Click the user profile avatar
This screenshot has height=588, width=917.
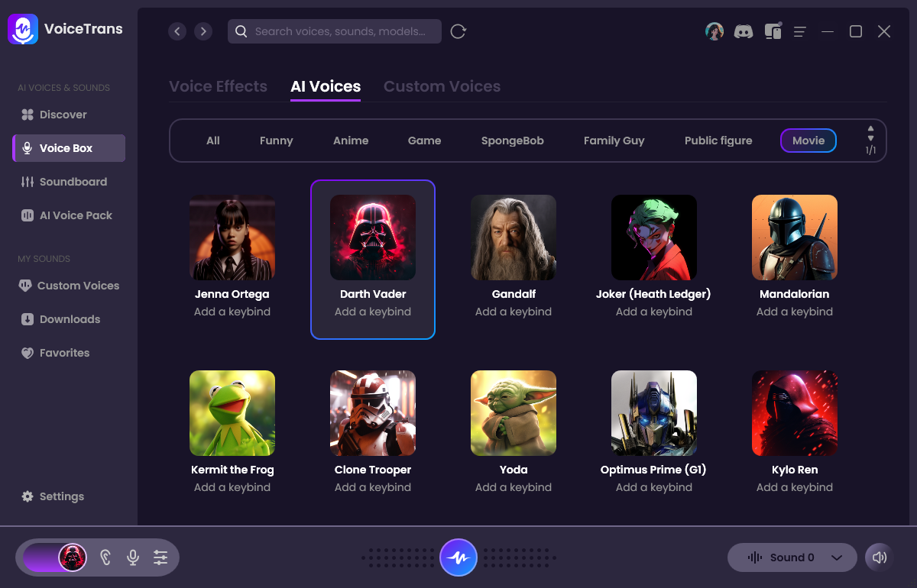714,31
